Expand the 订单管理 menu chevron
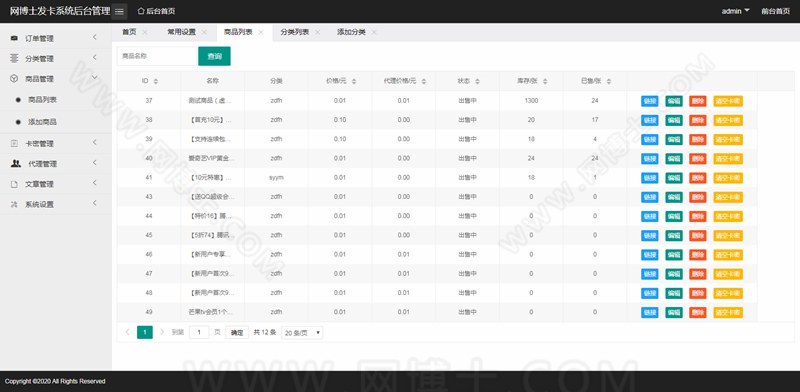 (x=95, y=37)
